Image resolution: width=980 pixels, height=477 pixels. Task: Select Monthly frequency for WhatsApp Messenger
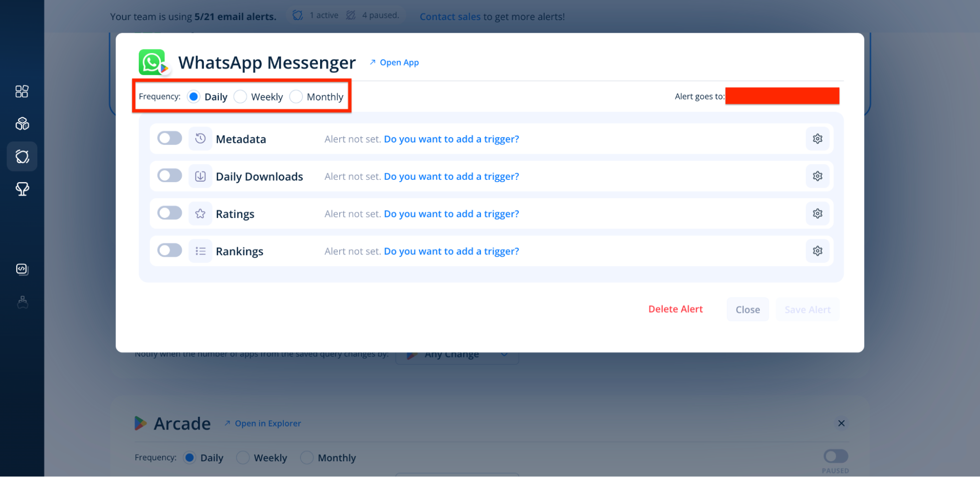[x=296, y=97]
